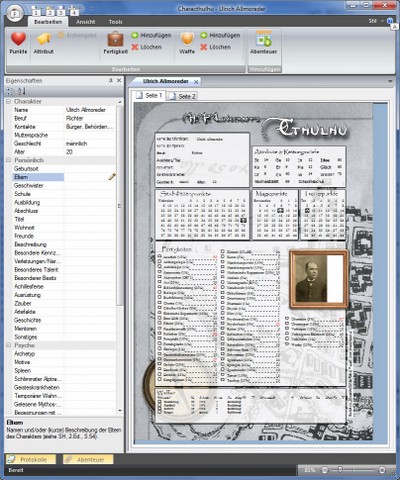Image resolution: width=400 pixels, height=480 pixels.
Task: Select the Ulrich Allmoreder document tab
Action: pyautogui.click(x=165, y=81)
